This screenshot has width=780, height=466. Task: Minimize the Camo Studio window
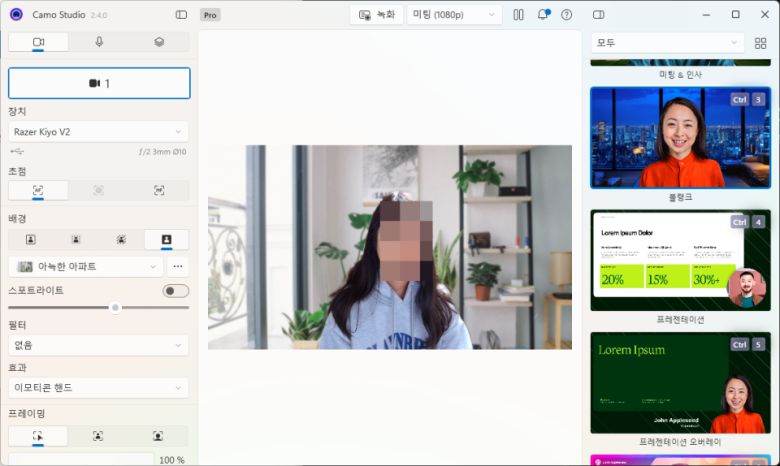pyautogui.click(x=706, y=15)
